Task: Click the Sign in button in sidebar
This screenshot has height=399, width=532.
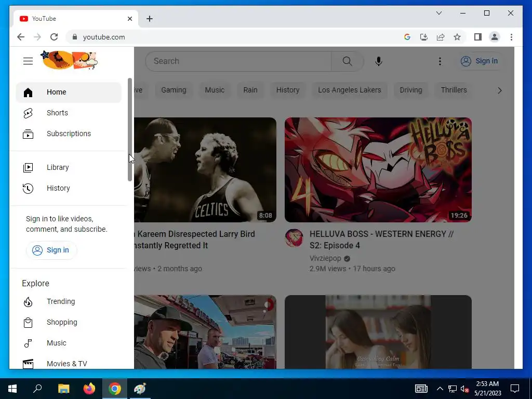Action: (x=51, y=250)
